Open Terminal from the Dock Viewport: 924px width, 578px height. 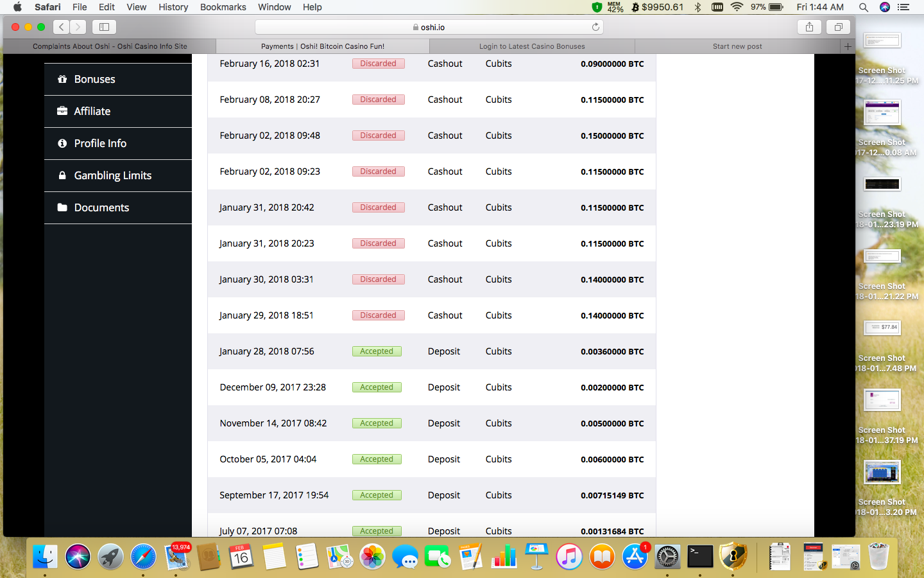[700, 557]
